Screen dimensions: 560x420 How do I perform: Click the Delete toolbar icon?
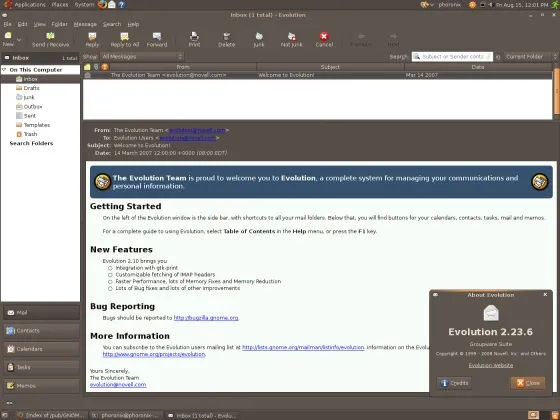pos(226,36)
